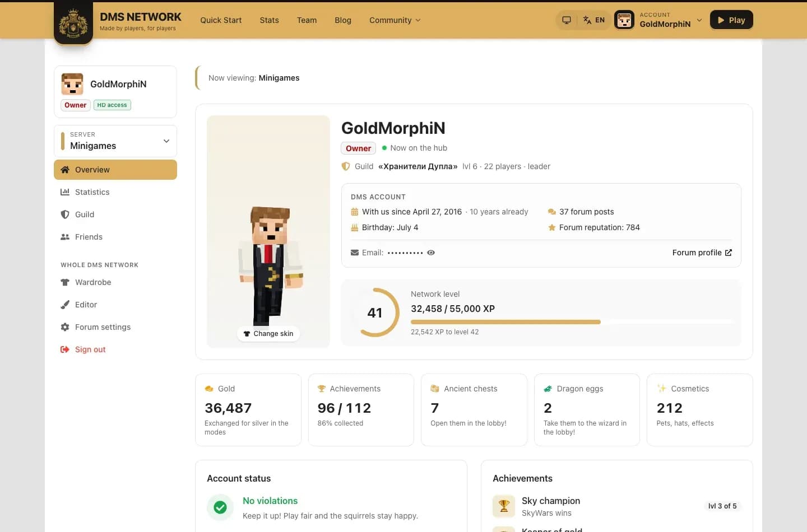Click the guild shield icon beside guild name
This screenshot has height=532, width=807.
pos(346,166)
